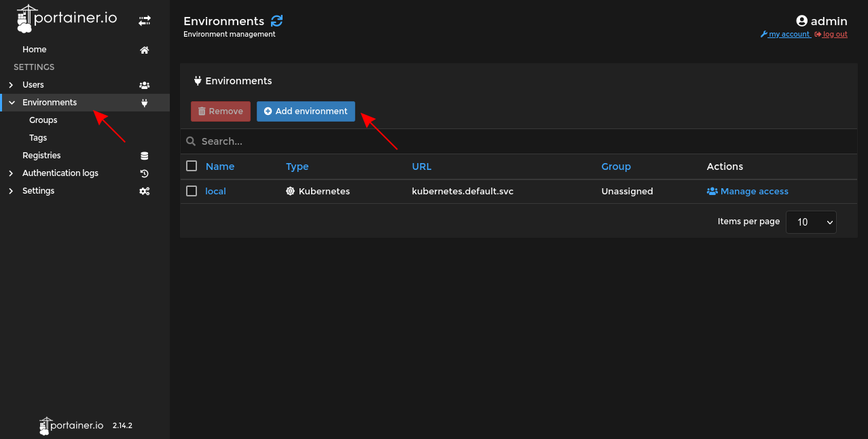Open Authentication logs in the sidebar

click(x=60, y=173)
